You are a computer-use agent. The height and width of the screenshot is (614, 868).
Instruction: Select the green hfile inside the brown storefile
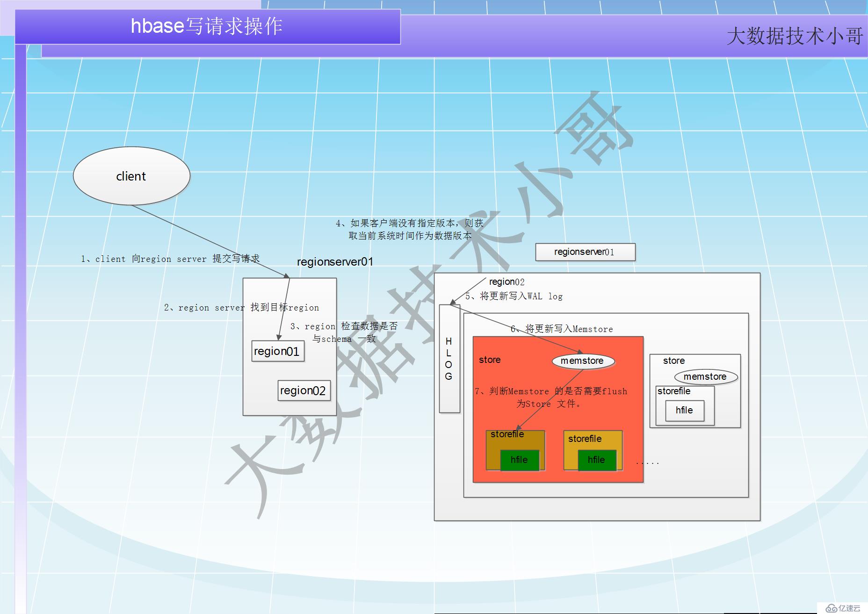(520, 460)
